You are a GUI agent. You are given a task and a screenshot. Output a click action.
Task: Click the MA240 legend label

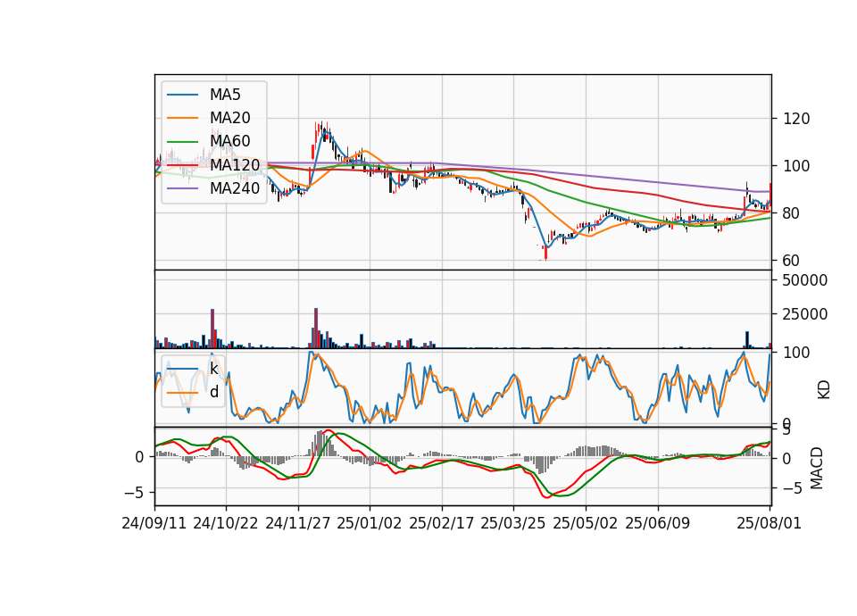tap(235, 188)
